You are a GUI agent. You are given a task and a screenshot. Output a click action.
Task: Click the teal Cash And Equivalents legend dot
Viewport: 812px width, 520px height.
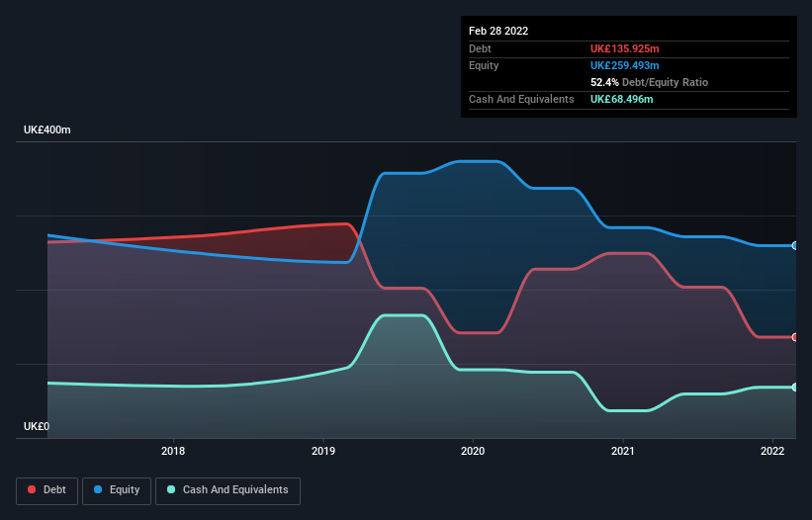click(x=171, y=489)
